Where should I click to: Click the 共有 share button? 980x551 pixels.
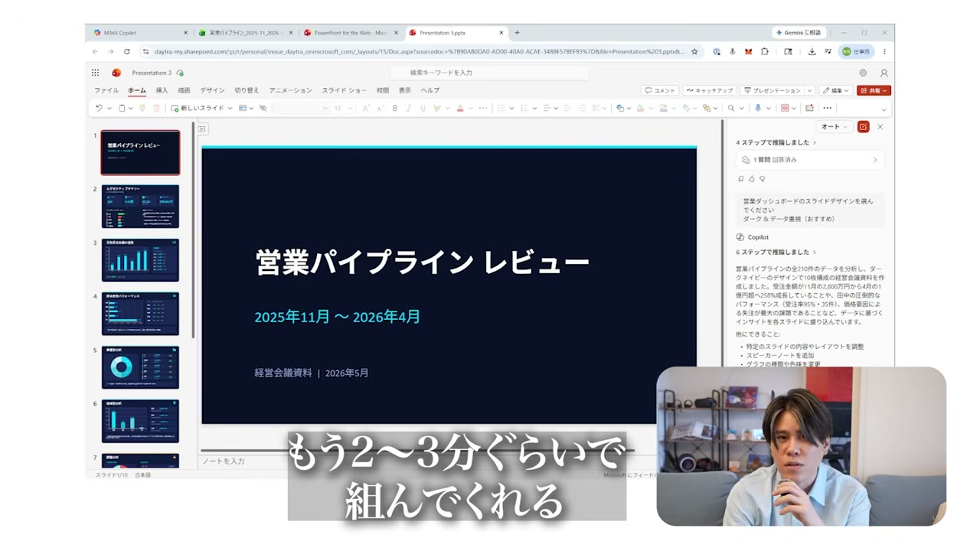(x=874, y=90)
